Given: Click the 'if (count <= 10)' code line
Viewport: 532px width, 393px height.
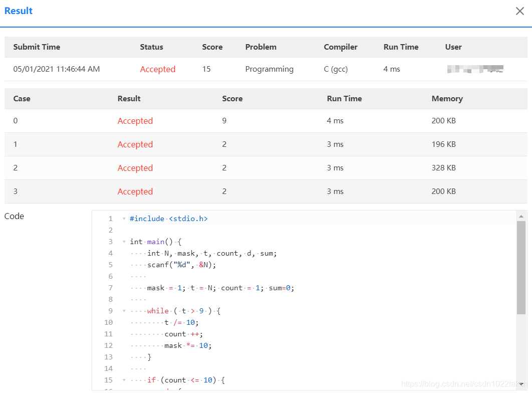Looking at the screenshot, I should 186,380.
